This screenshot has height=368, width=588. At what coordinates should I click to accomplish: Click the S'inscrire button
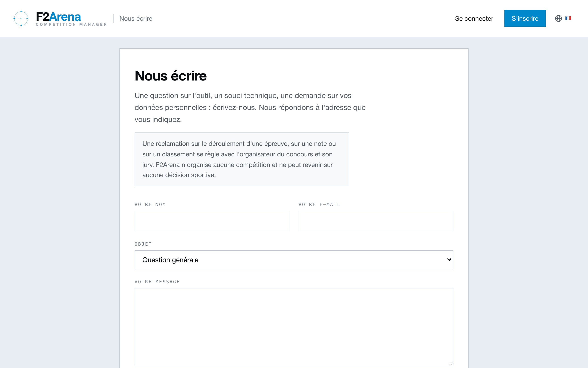pos(525,18)
